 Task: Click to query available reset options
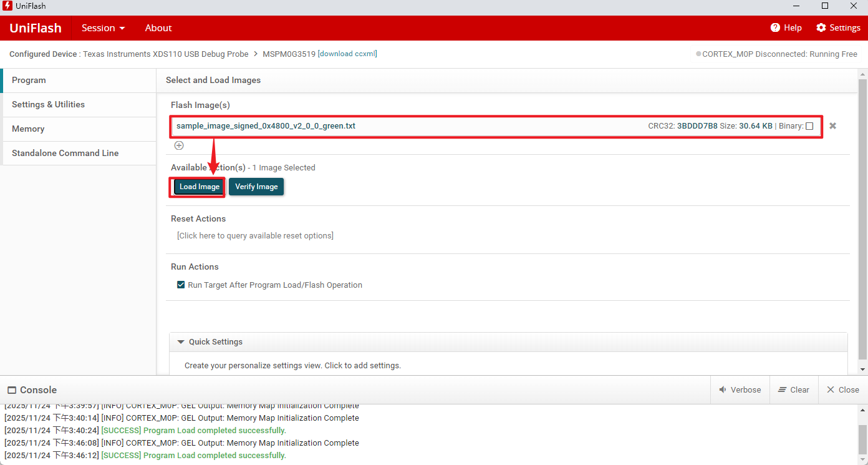255,236
